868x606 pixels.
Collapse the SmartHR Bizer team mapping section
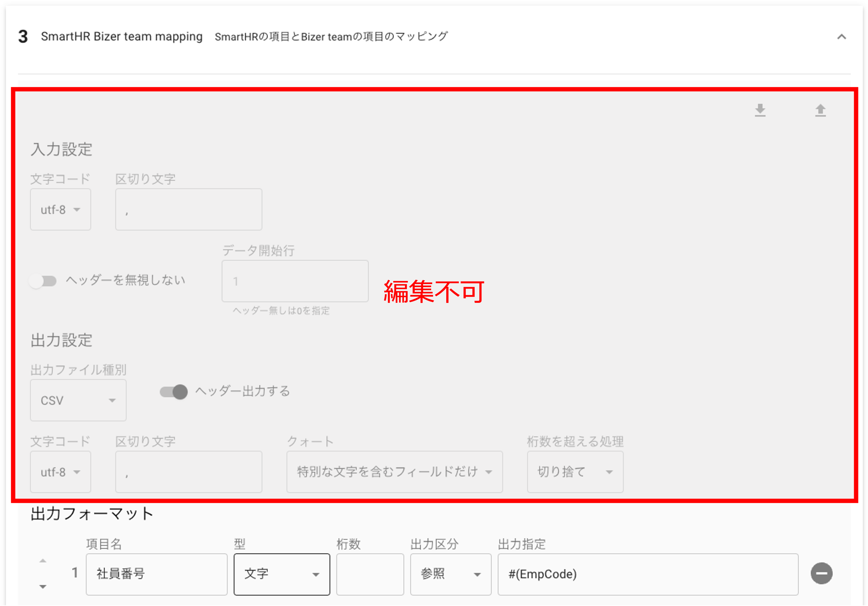841,37
